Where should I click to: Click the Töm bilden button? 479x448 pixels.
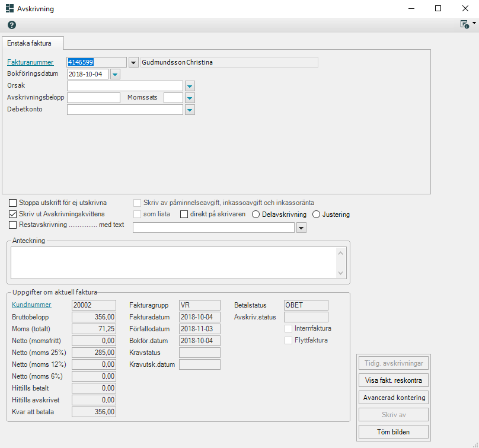coord(394,432)
